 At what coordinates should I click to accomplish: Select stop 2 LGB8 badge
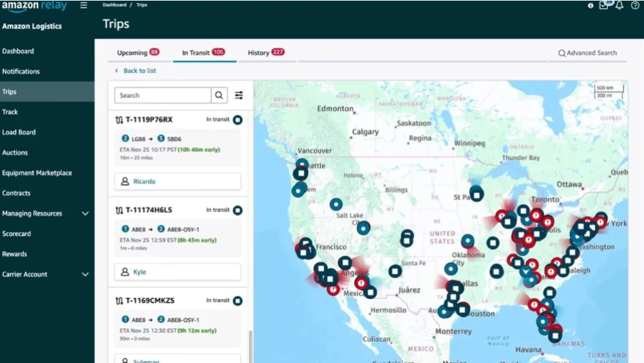[126, 139]
